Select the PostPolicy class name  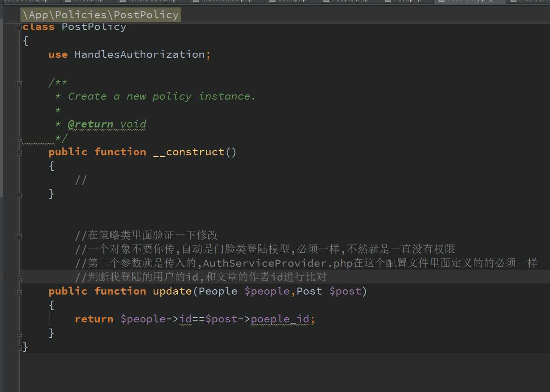[x=94, y=27]
